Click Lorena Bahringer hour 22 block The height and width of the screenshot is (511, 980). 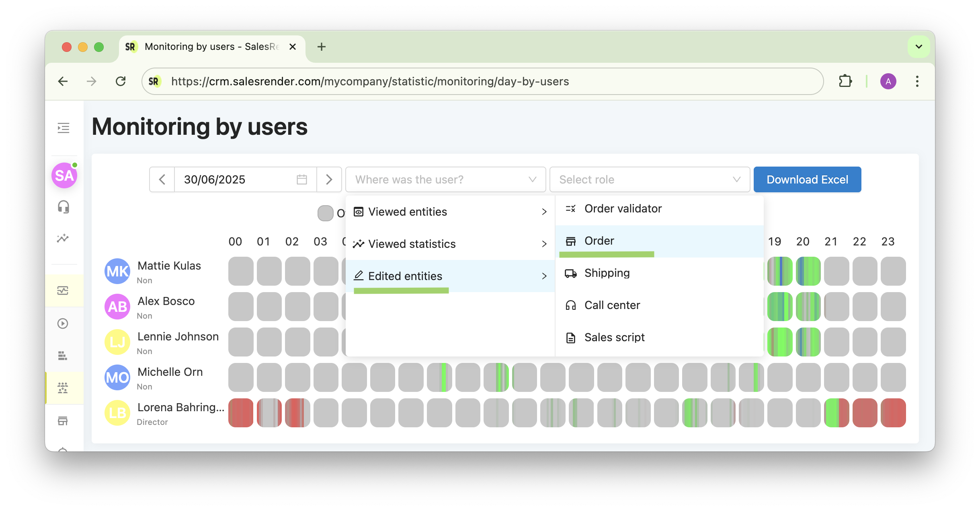(865, 413)
